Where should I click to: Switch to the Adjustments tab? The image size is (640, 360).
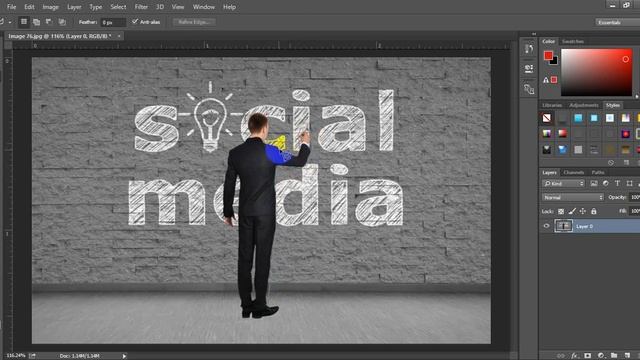click(584, 105)
